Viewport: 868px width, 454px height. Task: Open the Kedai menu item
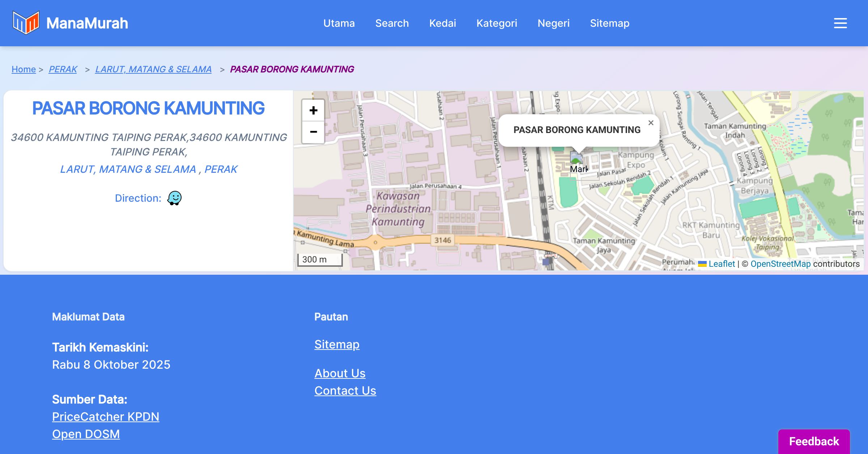pos(442,23)
